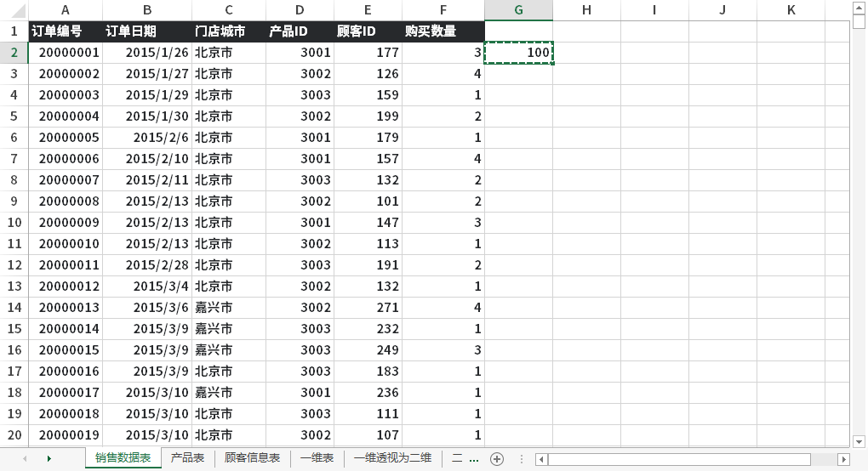The height and width of the screenshot is (471, 868).
Task: Select column C header
Action: (x=229, y=10)
